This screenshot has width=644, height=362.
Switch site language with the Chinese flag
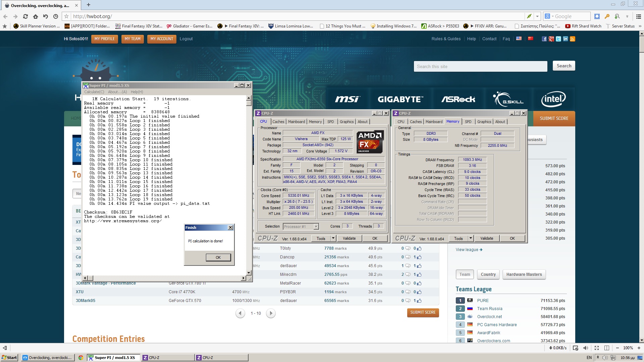click(531, 39)
